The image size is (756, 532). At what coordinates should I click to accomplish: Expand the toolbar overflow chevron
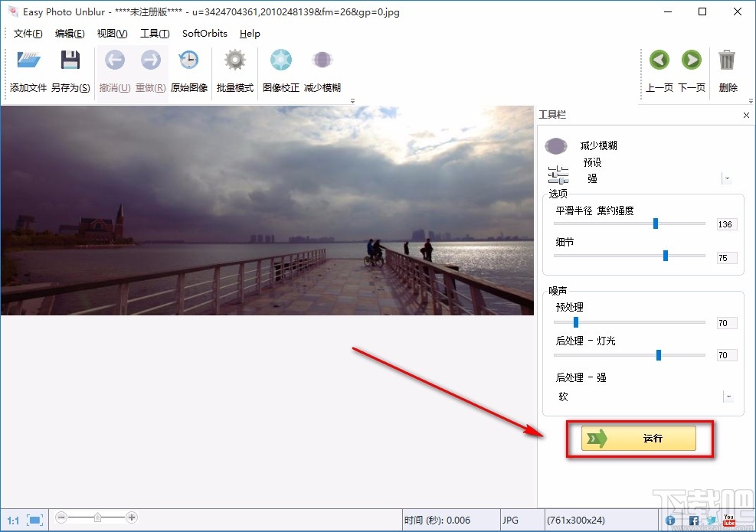352,100
